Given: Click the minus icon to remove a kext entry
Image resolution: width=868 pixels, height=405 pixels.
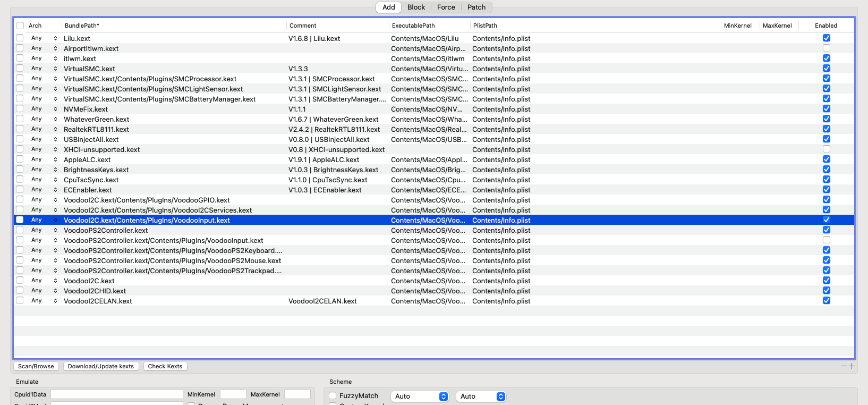Looking at the screenshot, I should tap(844, 366).
